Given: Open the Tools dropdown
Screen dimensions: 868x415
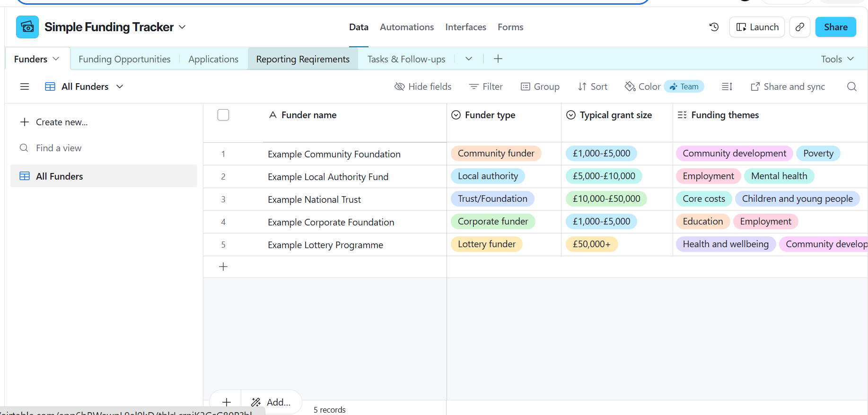Looking at the screenshot, I should pos(837,59).
